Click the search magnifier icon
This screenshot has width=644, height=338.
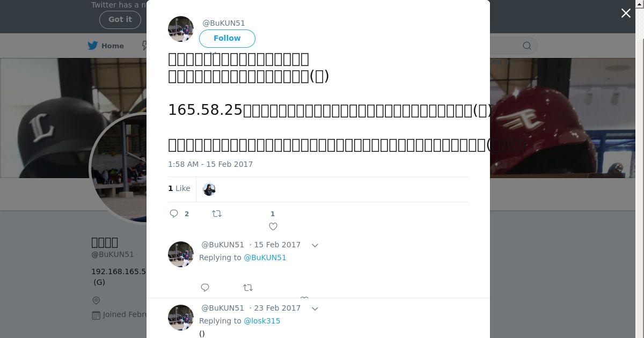tap(527, 46)
